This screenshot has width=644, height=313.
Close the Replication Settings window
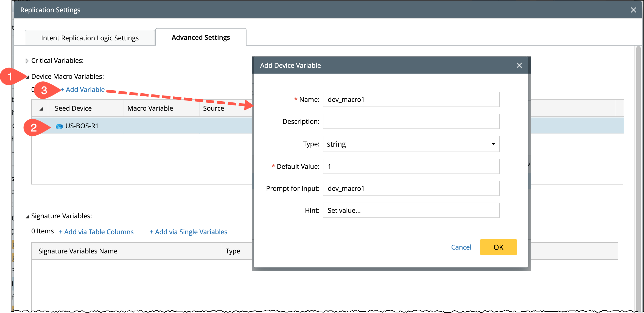pyautogui.click(x=633, y=10)
